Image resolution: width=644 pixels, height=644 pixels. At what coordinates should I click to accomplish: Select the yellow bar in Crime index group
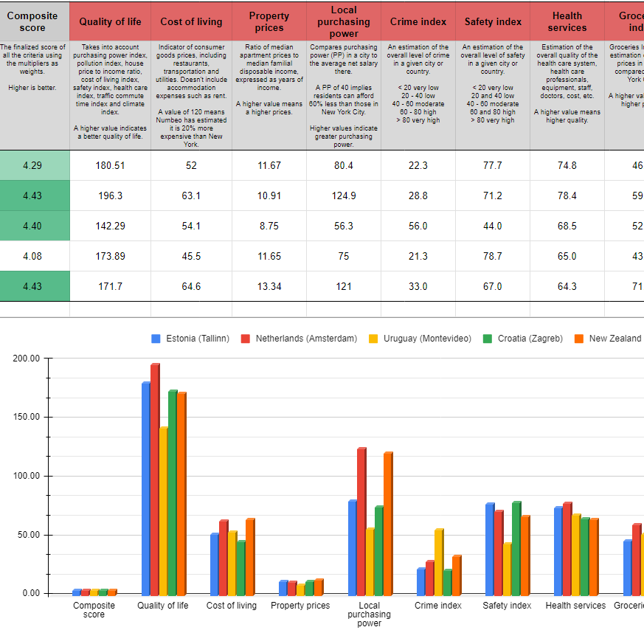(x=440, y=561)
